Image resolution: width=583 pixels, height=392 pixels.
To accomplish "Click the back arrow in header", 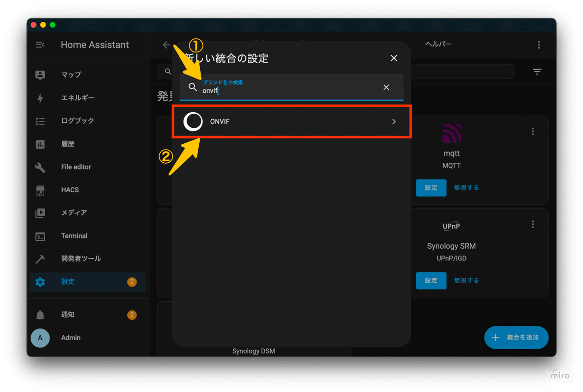I will coord(167,45).
